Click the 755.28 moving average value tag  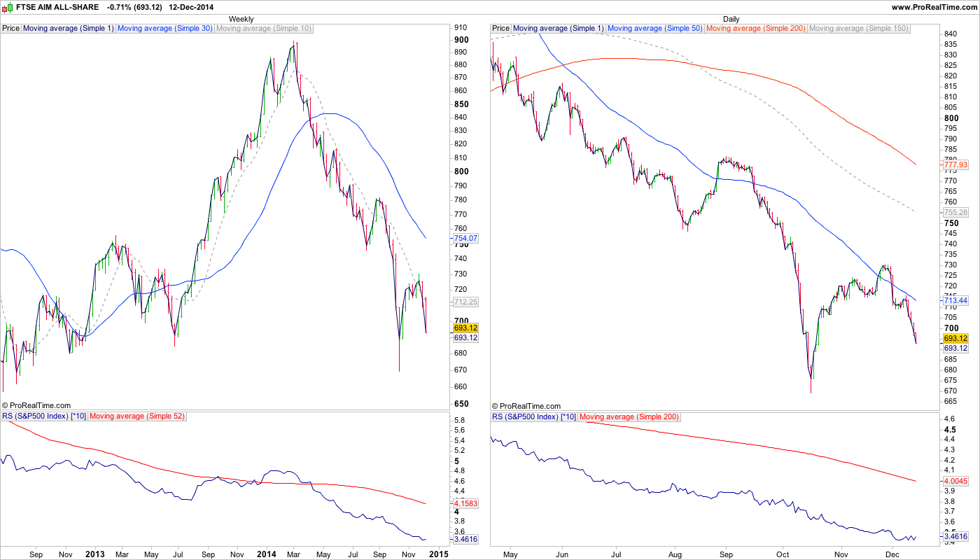coord(955,212)
